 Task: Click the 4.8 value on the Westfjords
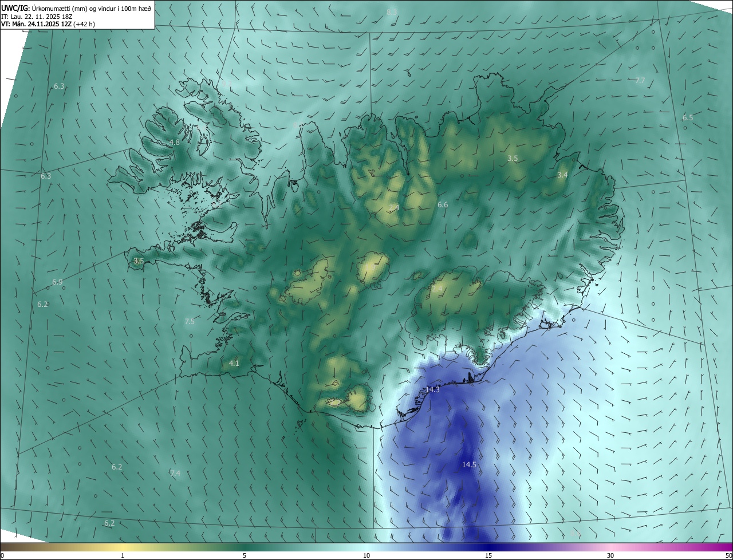pyautogui.click(x=174, y=143)
